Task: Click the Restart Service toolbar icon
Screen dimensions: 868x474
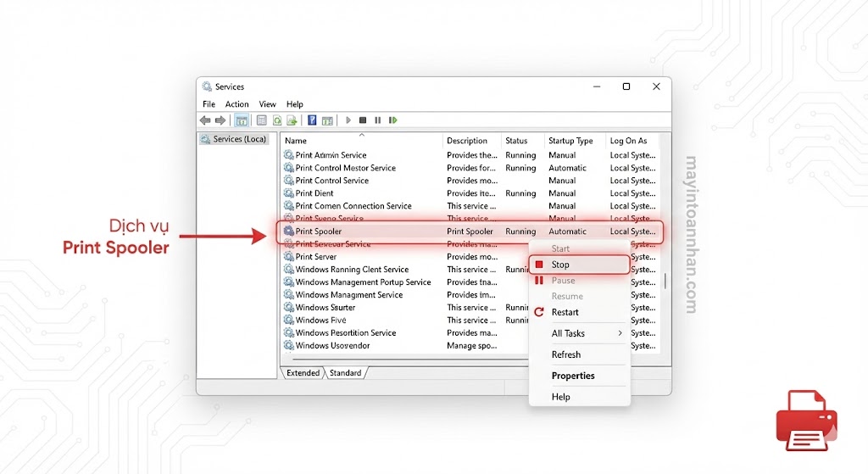Action: (x=393, y=120)
